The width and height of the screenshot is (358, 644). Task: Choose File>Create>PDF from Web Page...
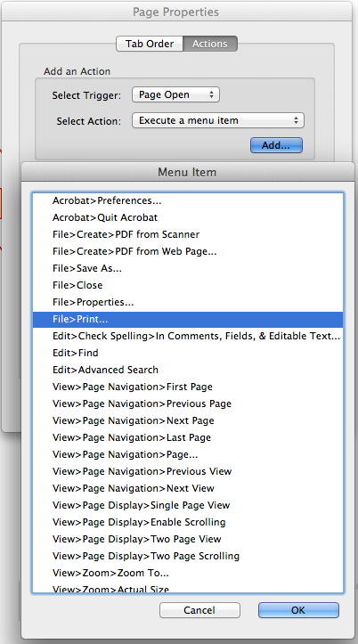188,251
